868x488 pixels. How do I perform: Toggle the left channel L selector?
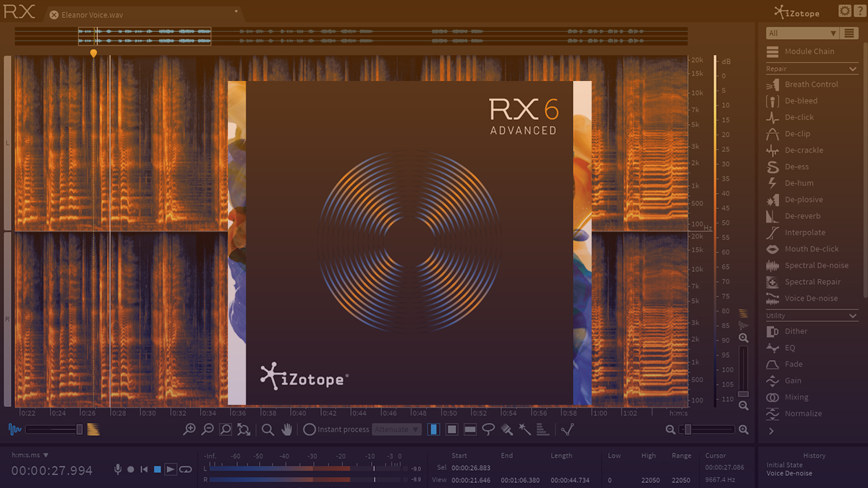point(8,143)
